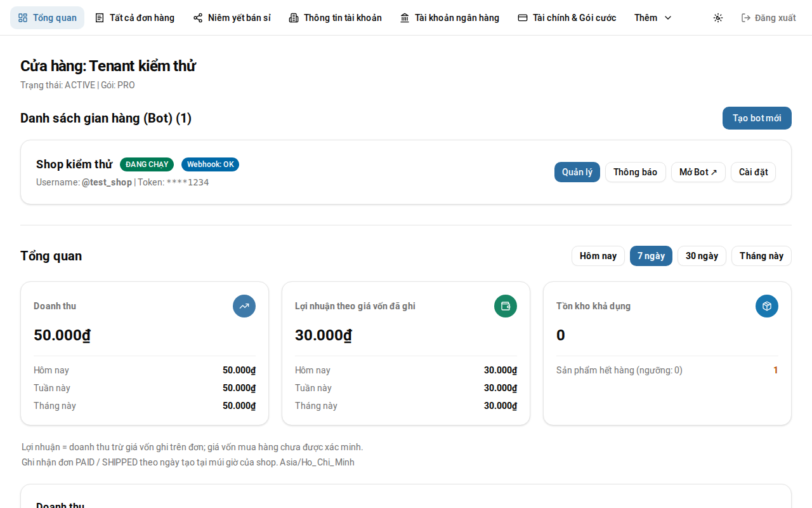Go to Tất cả đơn hàng
The height and width of the screenshot is (508, 812).
coord(134,18)
